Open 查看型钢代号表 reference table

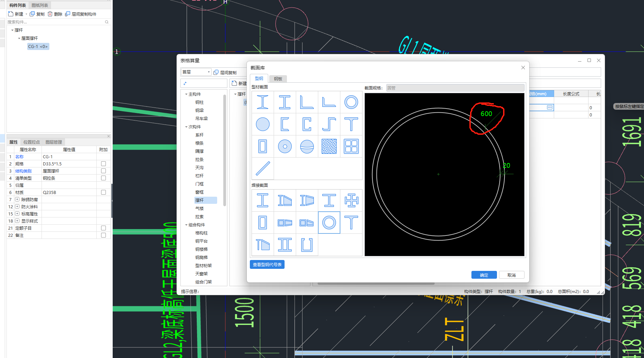tap(267, 264)
